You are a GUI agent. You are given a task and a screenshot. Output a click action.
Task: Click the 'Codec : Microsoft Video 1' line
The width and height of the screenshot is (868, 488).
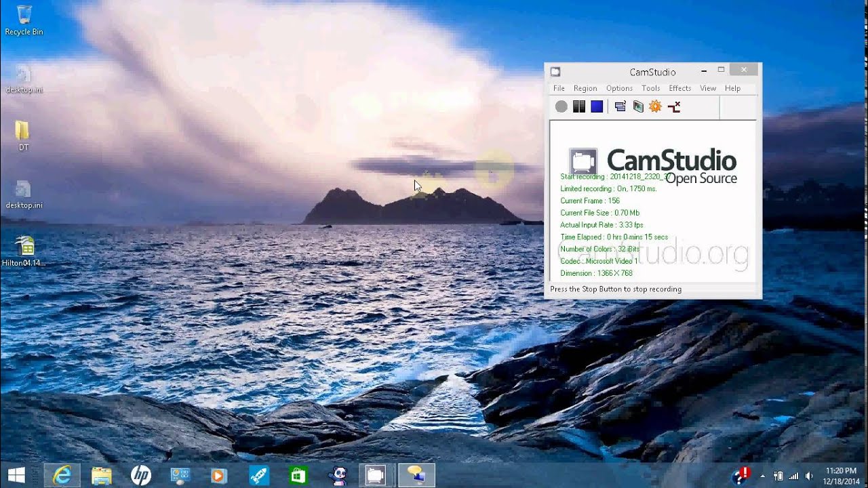(x=599, y=261)
